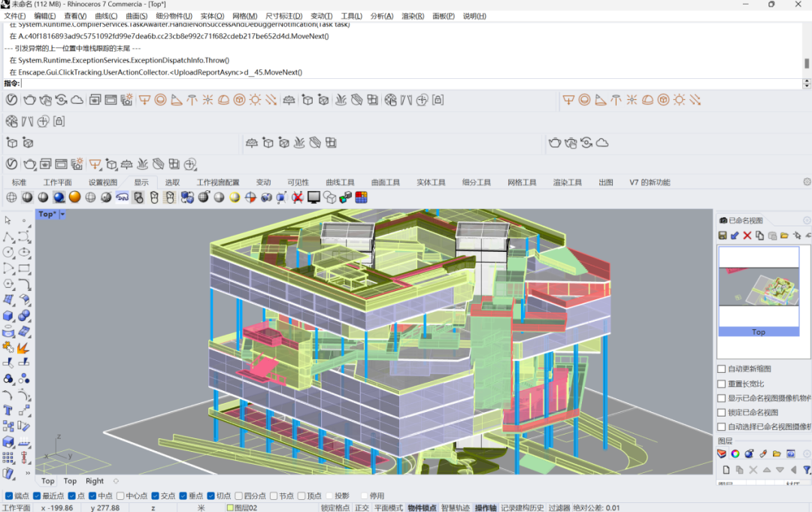Click the layer filter funnel icon

point(807,470)
